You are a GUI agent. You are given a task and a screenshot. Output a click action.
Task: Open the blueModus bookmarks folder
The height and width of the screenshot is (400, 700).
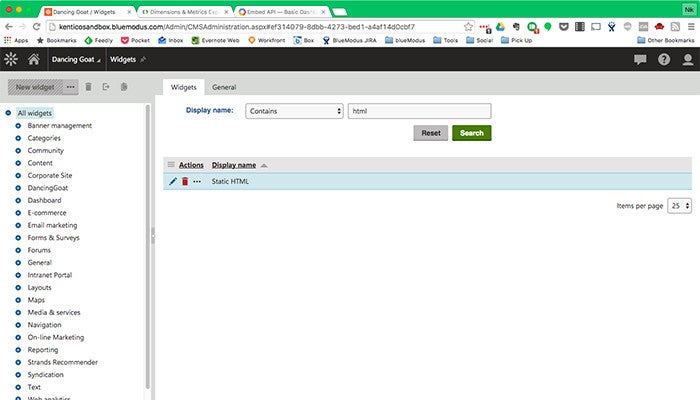(405, 40)
